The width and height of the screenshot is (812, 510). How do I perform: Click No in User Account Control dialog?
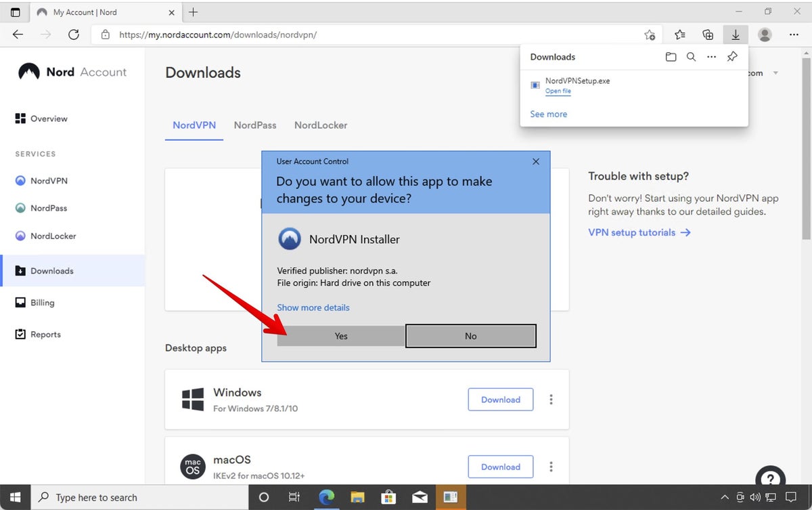tap(471, 336)
